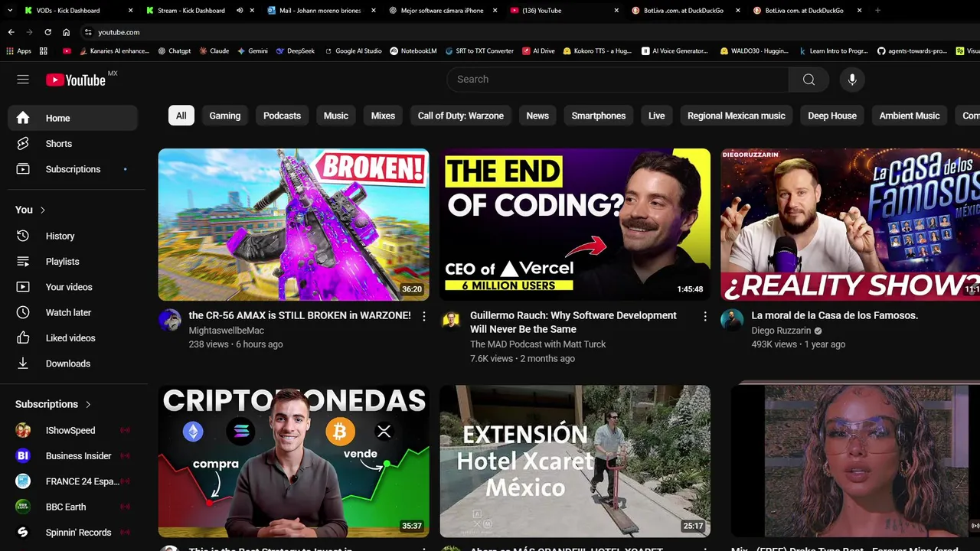Viewport: 980px width, 551px height.
Task: Open 'La moral de la Casa de los Famosos' title
Action: pos(835,315)
